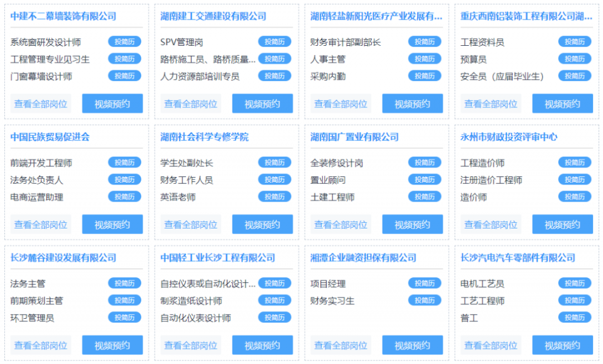
Task: Open 湖南社会科学专修学院 company link
Action: click(205, 137)
